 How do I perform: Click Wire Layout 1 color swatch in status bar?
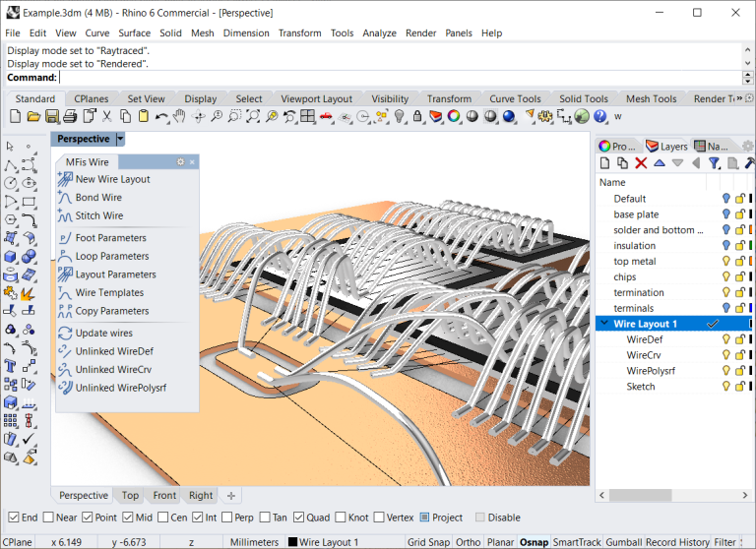click(x=292, y=542)
